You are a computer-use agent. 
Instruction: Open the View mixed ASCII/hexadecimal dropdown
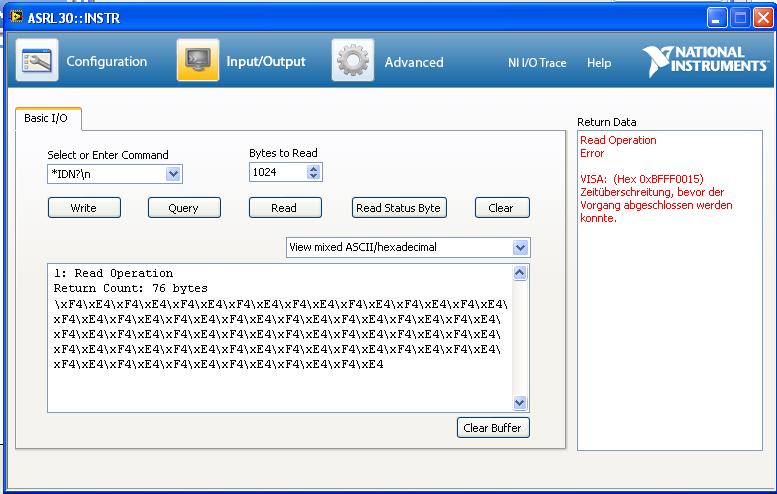pyautogui.click(x=408, y=247)
